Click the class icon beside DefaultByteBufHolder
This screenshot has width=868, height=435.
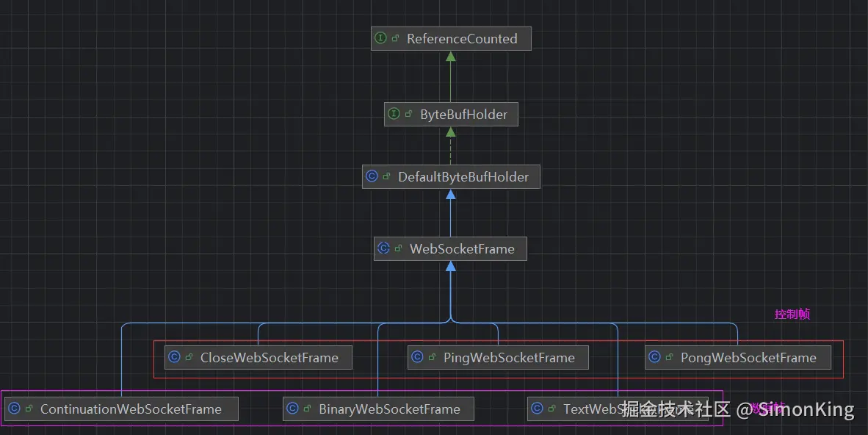point(372,176)
